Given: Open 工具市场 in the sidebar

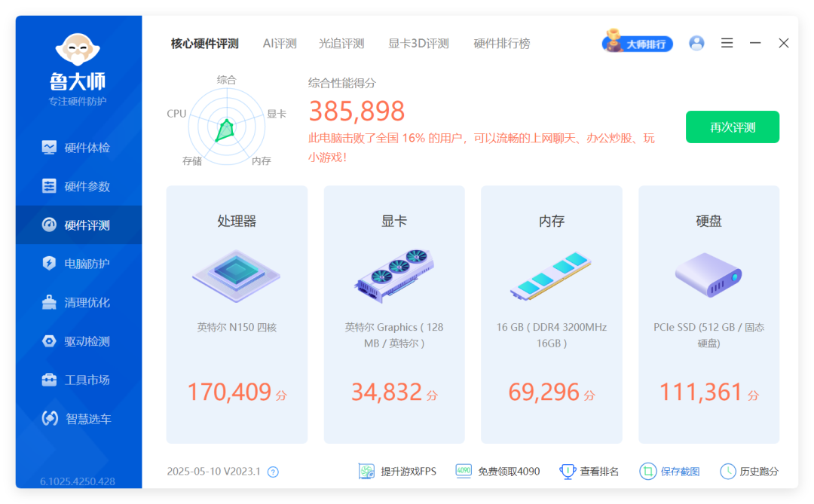Looking at the screenshot, I should [x=78, y=380].
